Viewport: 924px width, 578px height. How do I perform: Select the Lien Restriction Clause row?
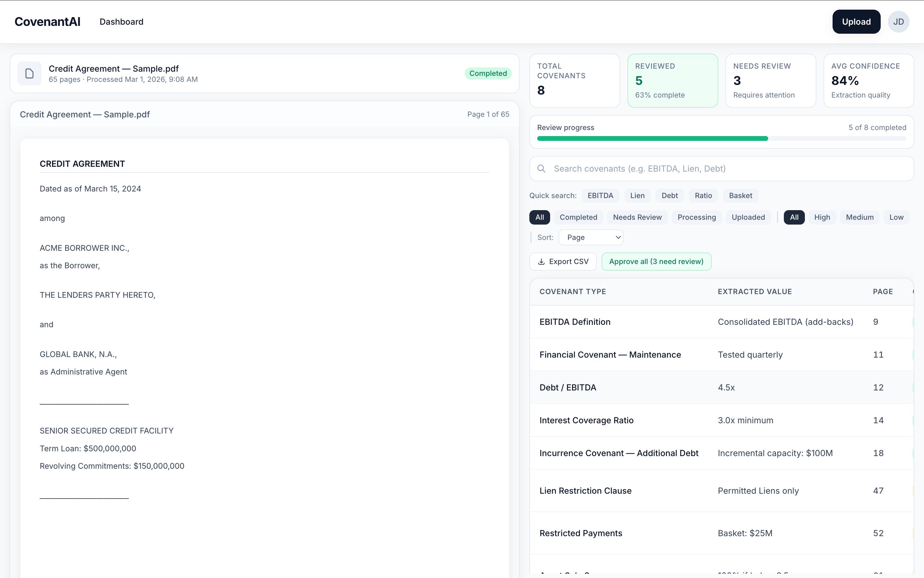coord(722,491)
